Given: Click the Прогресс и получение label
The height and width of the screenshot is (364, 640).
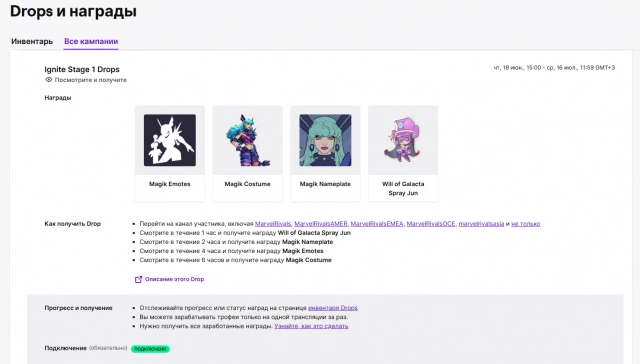Looking at the screenshot, I should [x=78, y=308].
